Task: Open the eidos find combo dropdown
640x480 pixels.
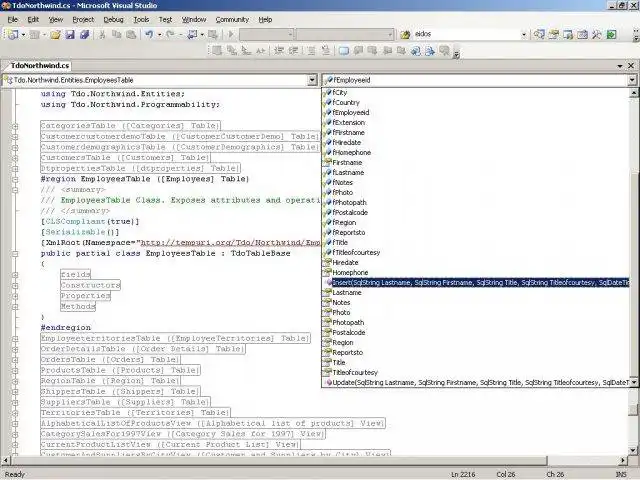Action: (524, 35)
